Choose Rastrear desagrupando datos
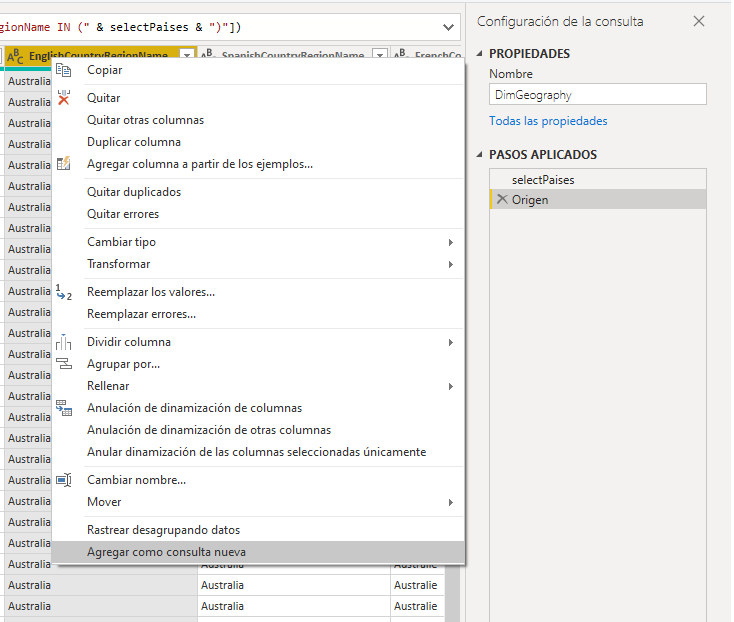 [x=258, y=530]
